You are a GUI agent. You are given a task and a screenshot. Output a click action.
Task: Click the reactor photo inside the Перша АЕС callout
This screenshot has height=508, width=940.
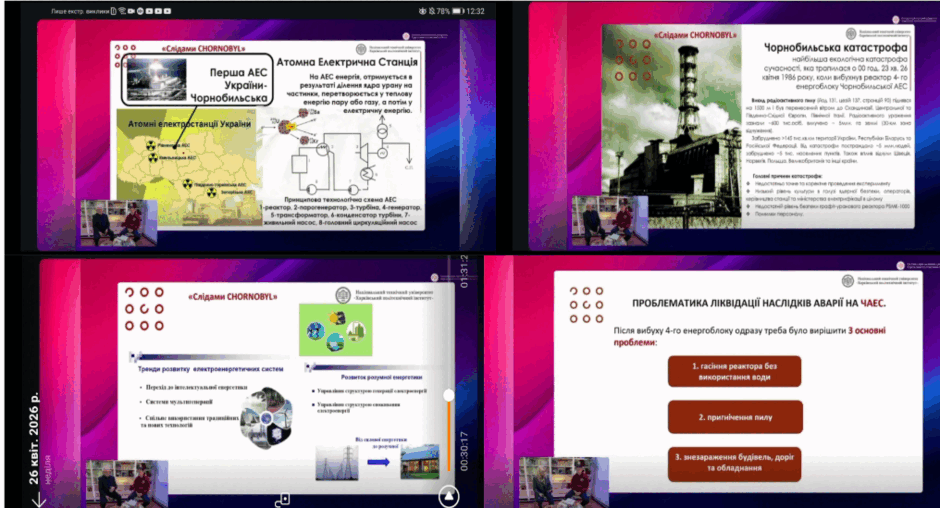tap(156, 79)
